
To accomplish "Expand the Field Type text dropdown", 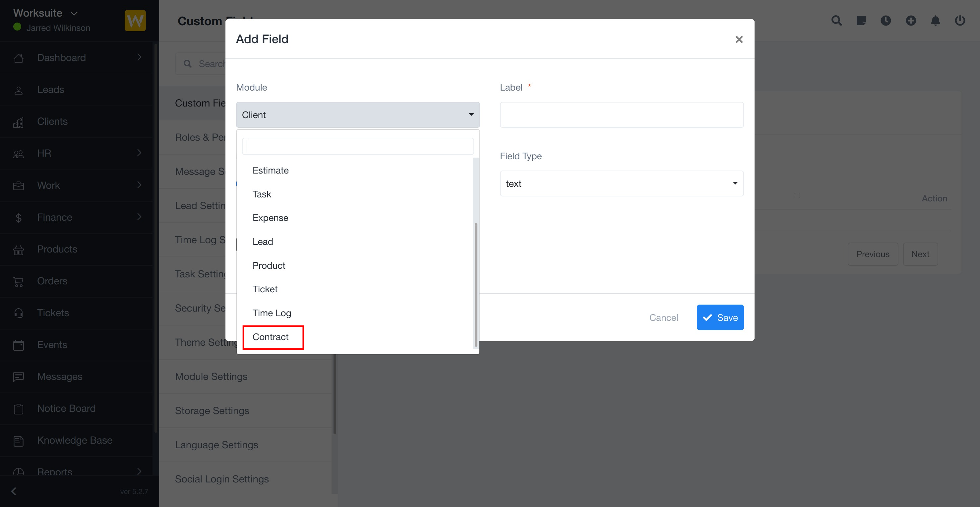I will coord(621,183).
